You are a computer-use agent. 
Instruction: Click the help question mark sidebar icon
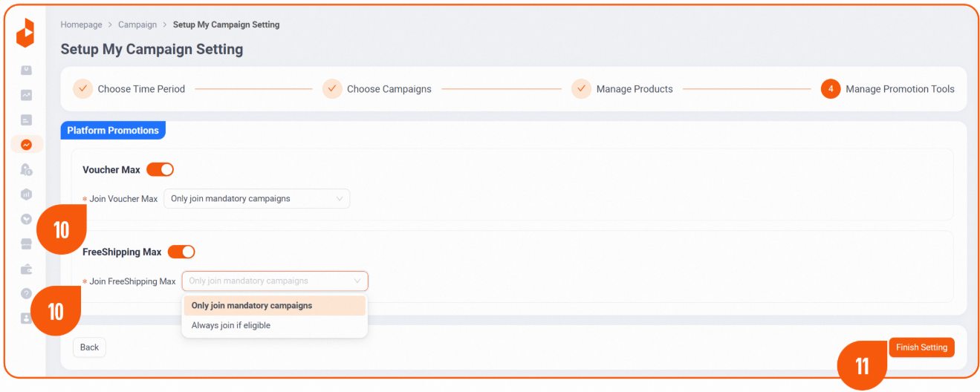point(26,293)
